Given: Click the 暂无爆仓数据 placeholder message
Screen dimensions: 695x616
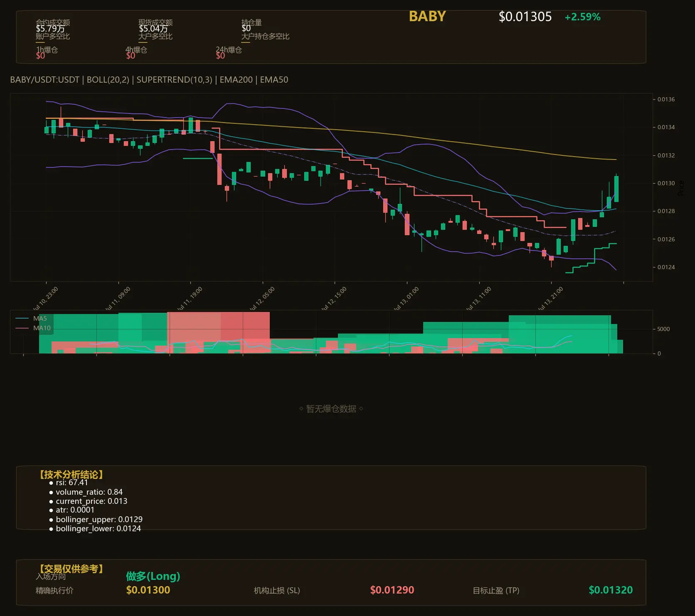Looking at the screenshot, I should click(x=331, y=409).
